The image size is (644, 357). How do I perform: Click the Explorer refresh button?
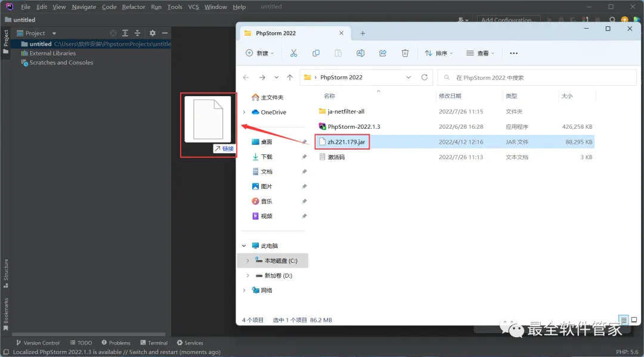[x=425, y=77]
